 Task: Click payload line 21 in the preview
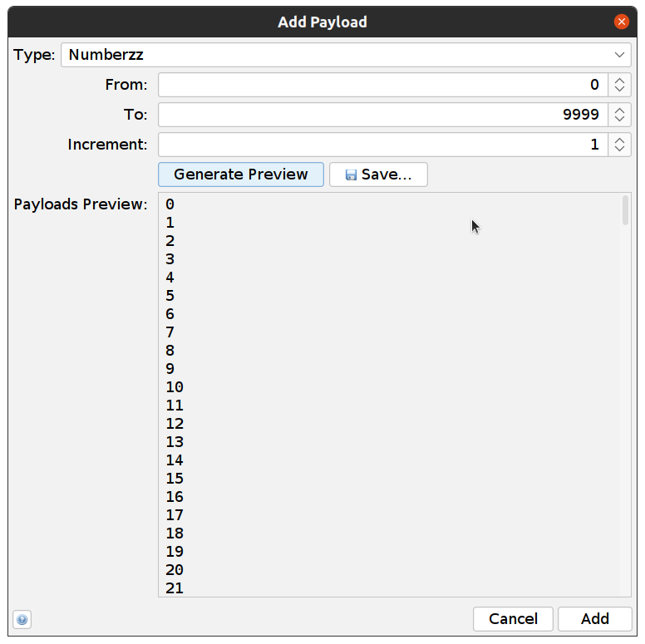click(175, 588)
